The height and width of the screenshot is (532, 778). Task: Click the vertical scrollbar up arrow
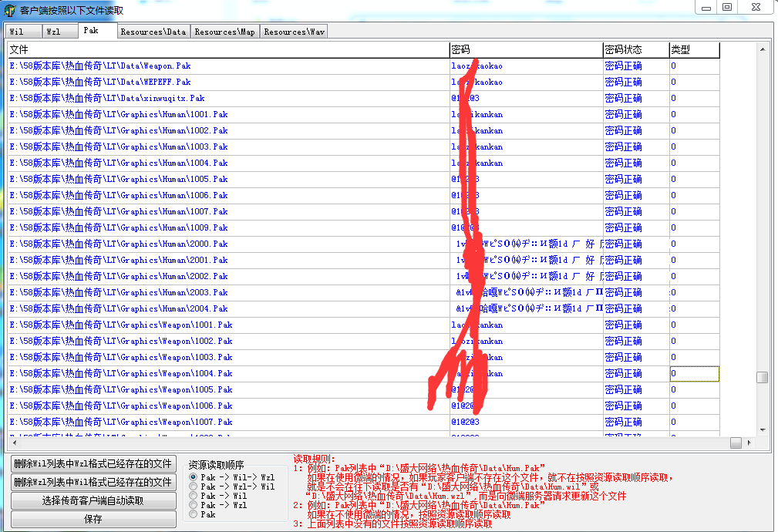(x=762, y=49)
